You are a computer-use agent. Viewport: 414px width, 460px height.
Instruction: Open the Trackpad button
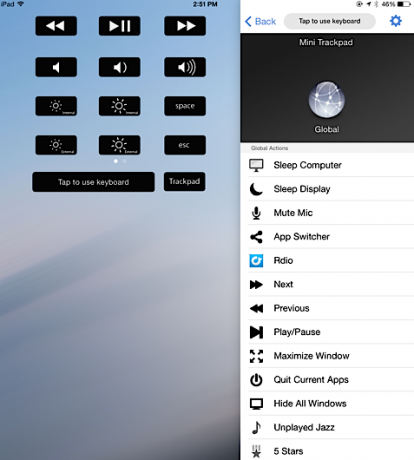click(184, 181)
